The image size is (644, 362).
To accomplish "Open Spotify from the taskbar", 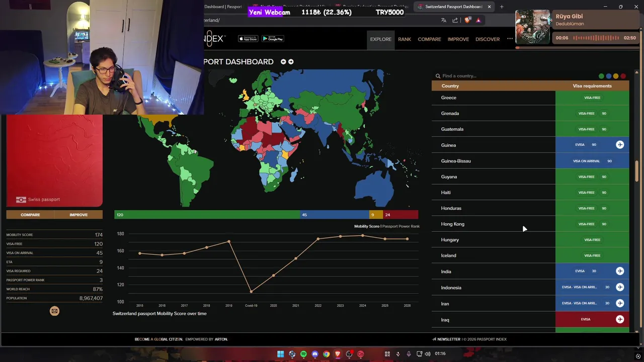I will click(303, 354).
